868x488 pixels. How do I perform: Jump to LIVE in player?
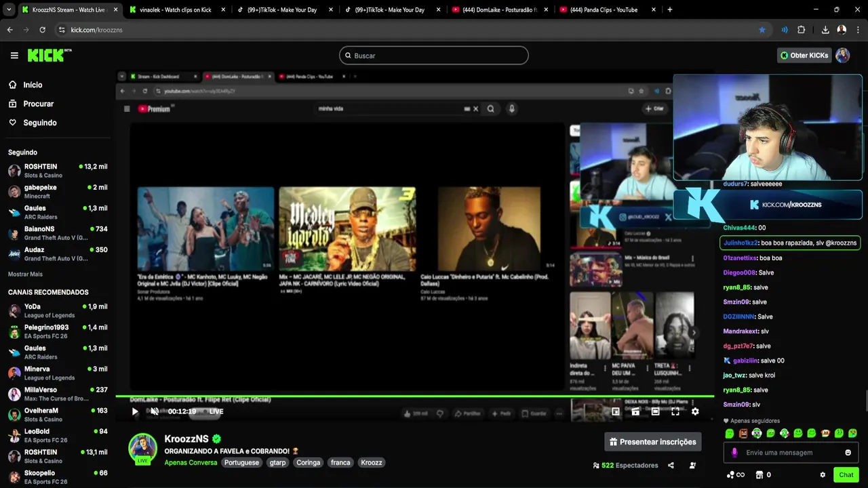(x=216, y=411)
